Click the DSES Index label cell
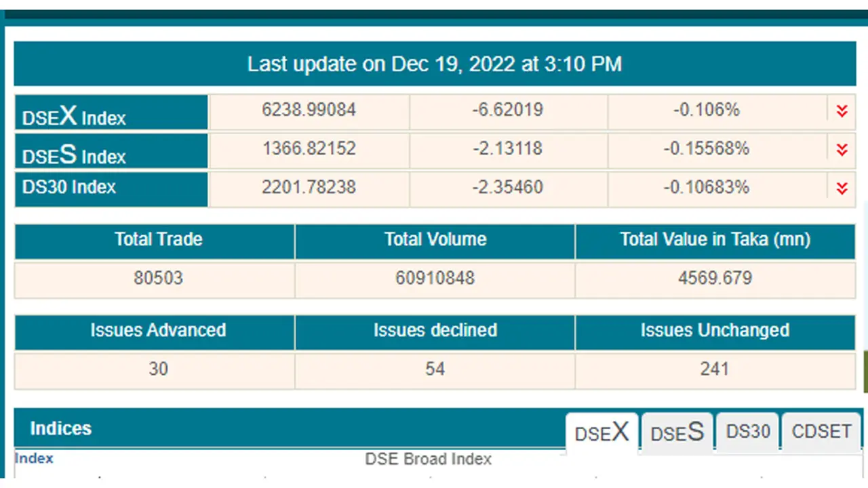Viewport: 868px width, 488px height. 111,150
